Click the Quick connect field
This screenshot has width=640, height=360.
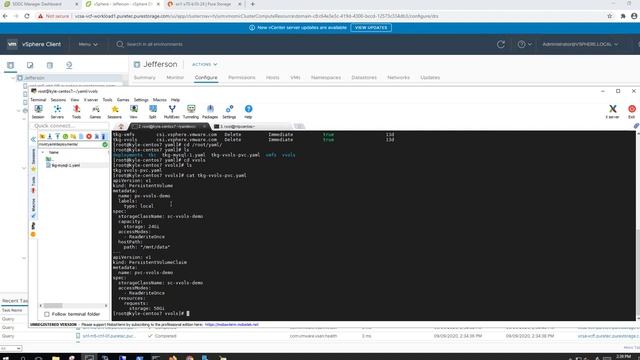pos(70,126)
